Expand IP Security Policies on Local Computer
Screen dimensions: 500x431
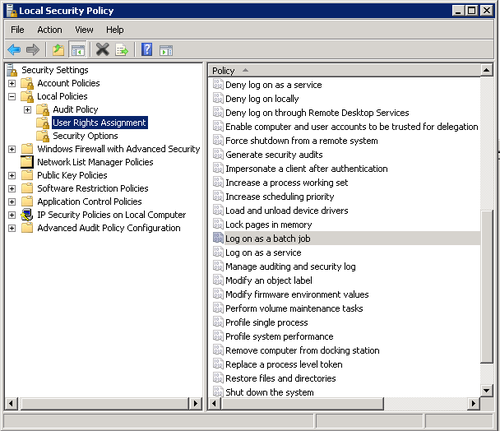[12, 215]
